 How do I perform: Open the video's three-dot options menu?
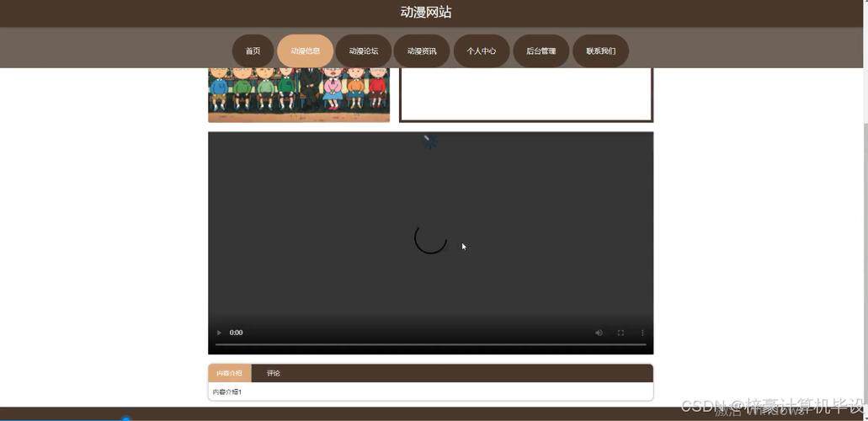tap(642, 333)
